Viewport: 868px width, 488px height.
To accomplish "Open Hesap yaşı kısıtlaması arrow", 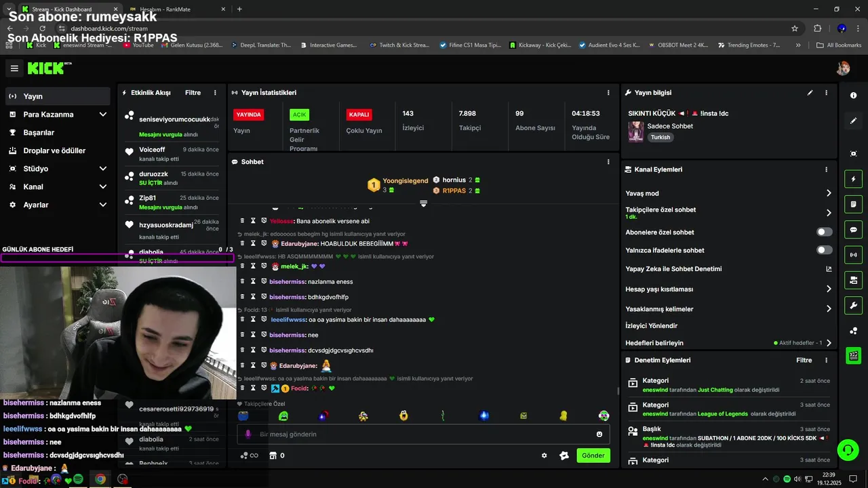I will 829,289.
